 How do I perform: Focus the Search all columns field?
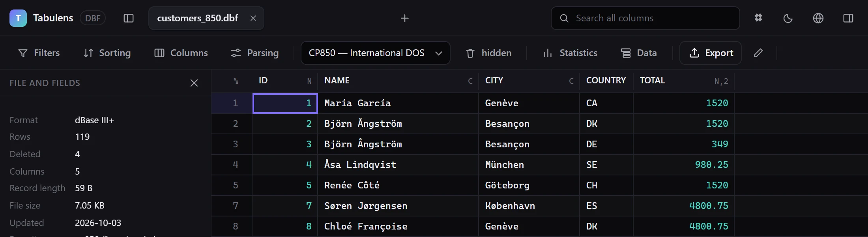pyautogui.click(x=645, y=18)
